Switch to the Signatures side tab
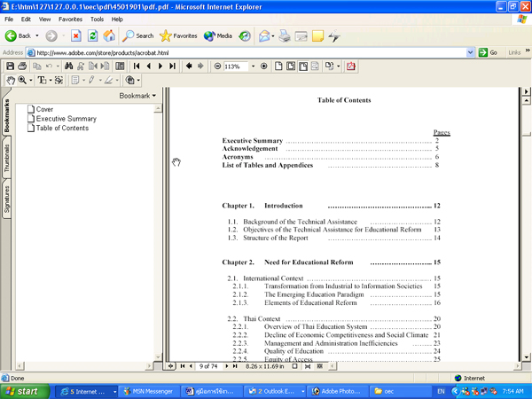532x399 pixels. [x=7, y=200]
